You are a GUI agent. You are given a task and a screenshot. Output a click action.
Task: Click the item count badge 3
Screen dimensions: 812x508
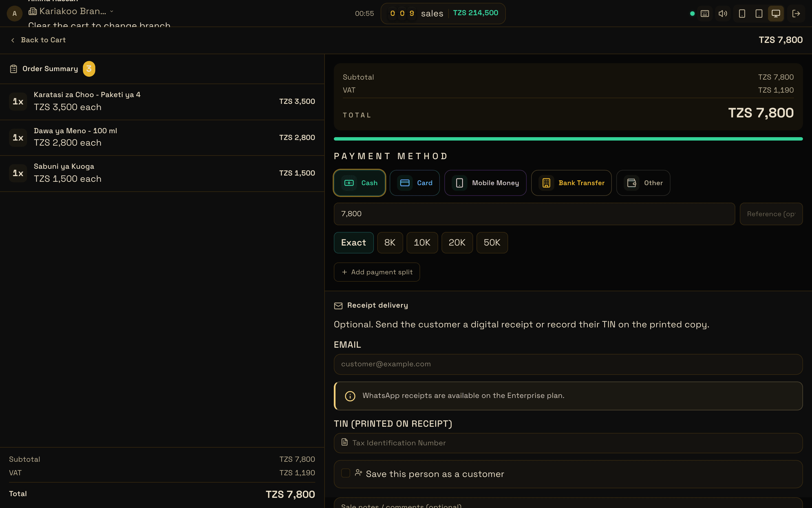pos(89,69)
